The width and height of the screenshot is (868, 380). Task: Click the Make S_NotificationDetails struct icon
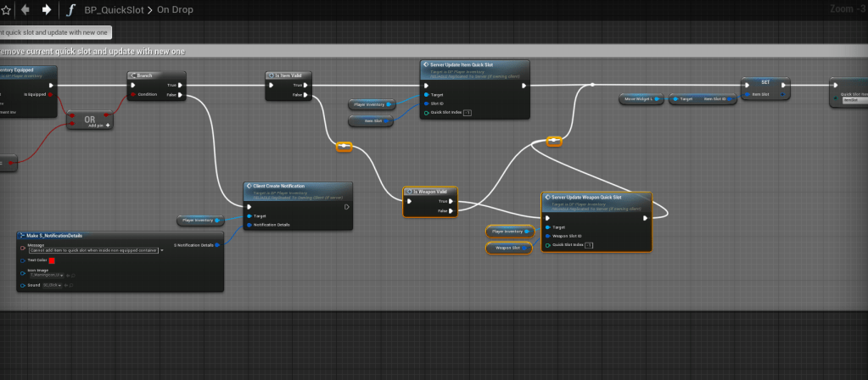click(x=23, y=235)
